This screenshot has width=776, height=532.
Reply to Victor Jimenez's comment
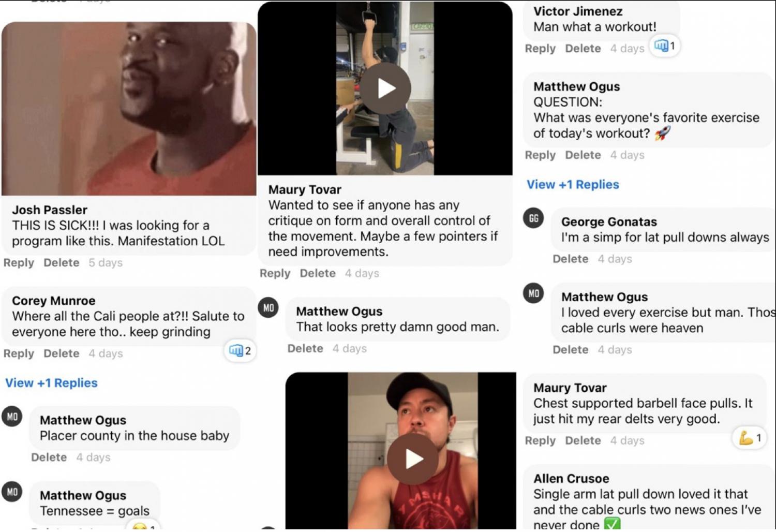[540, 49]
